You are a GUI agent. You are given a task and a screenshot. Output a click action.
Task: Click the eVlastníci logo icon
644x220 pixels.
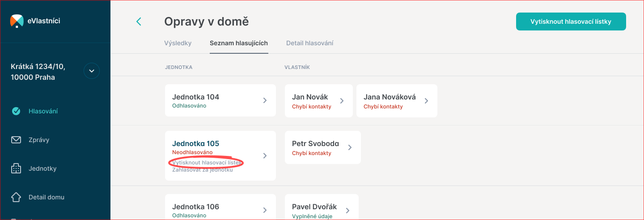tap(17, 21)
